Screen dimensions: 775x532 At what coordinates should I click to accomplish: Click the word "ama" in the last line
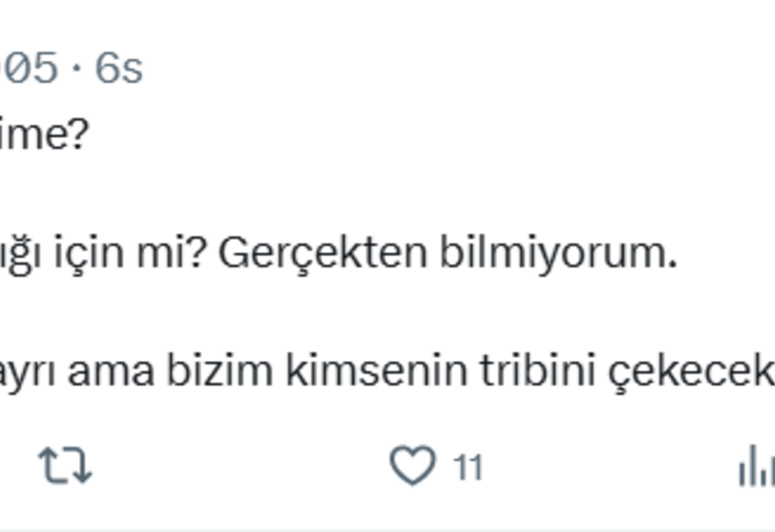110,373
